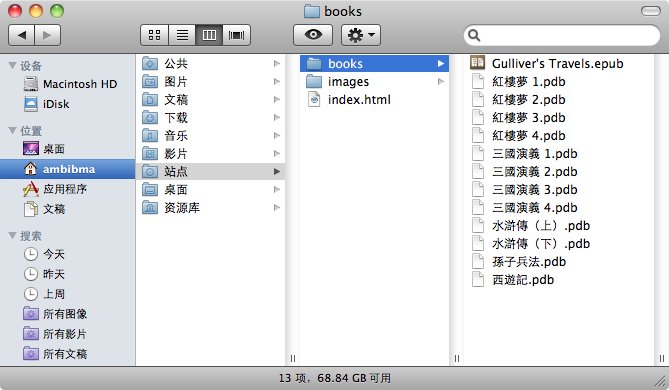Select the 下载 folder

[x=211, y=117]
